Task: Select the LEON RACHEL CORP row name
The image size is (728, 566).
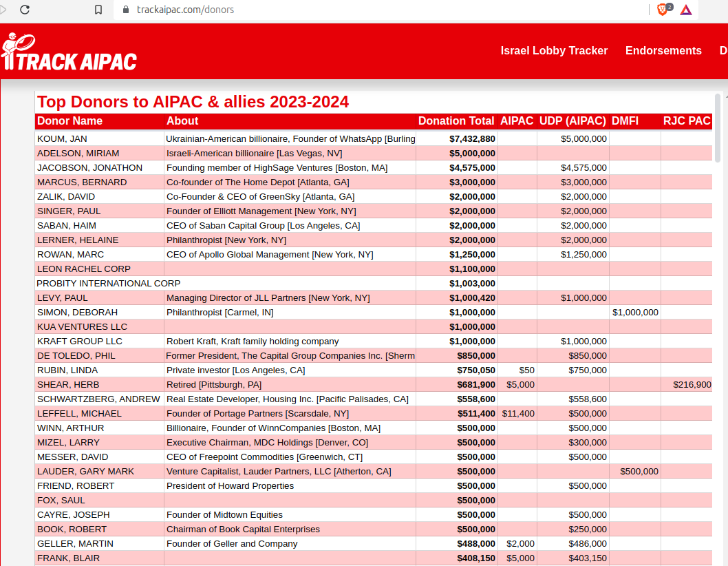Action: pyautogui.click(x=83, y=269)
